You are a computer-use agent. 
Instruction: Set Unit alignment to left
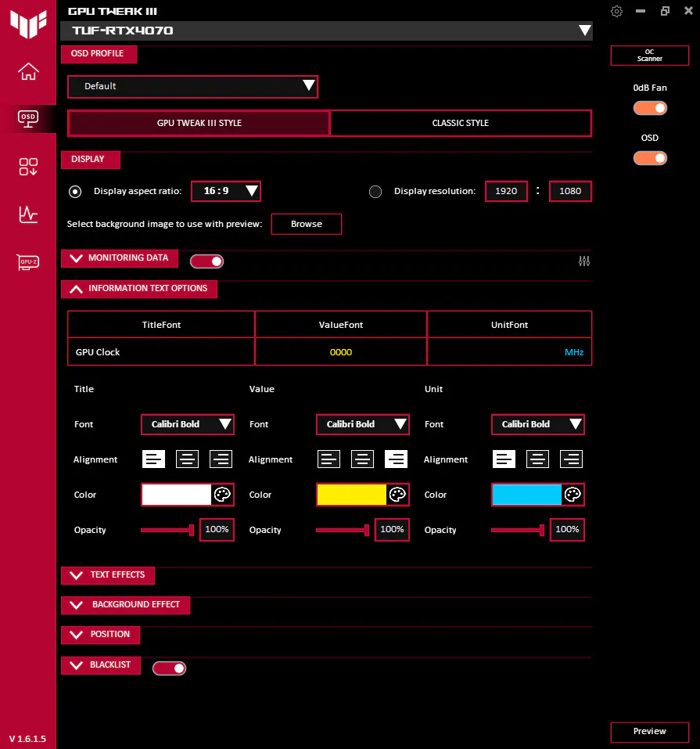(x=504, y=459)
